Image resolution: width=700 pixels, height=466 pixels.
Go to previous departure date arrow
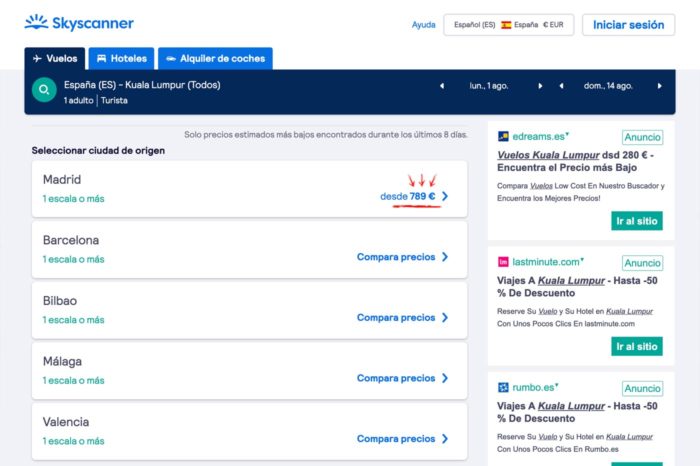click(x=442, y=86)
